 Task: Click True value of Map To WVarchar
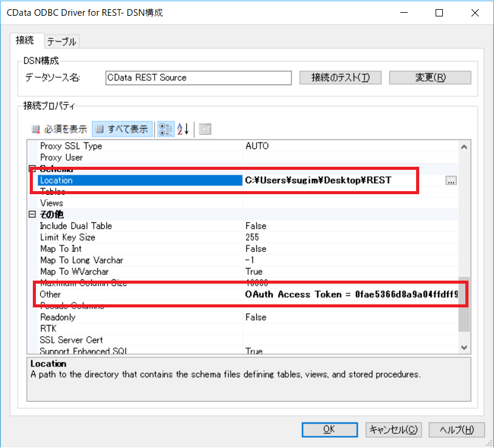[254, 271]
